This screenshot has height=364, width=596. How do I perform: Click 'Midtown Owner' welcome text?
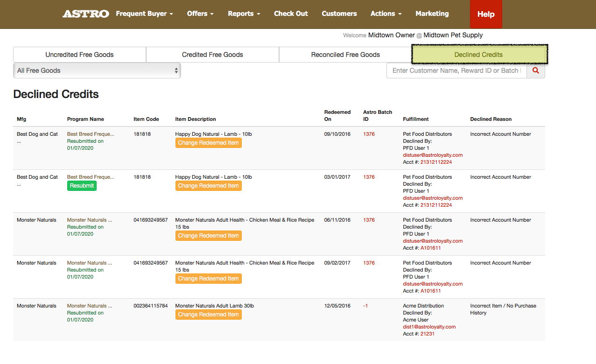click(x=391, y=35)
